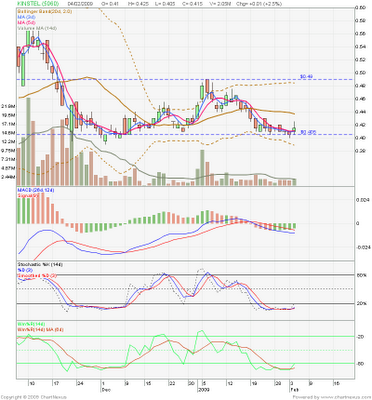Viewport: 372px width, 400px height.
Task: Click the C= 0.415 close price
Action: click(193, 4)
